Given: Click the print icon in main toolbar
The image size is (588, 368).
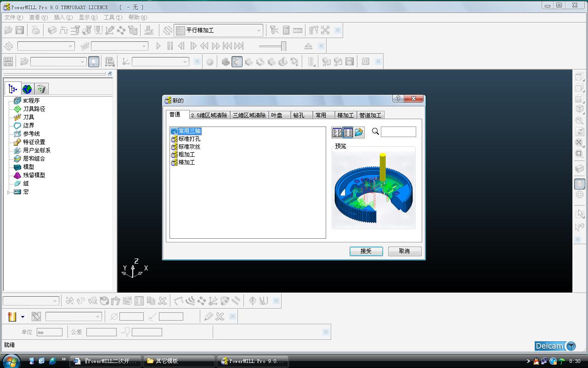Looking at the screenshot, I should [36, 30].
